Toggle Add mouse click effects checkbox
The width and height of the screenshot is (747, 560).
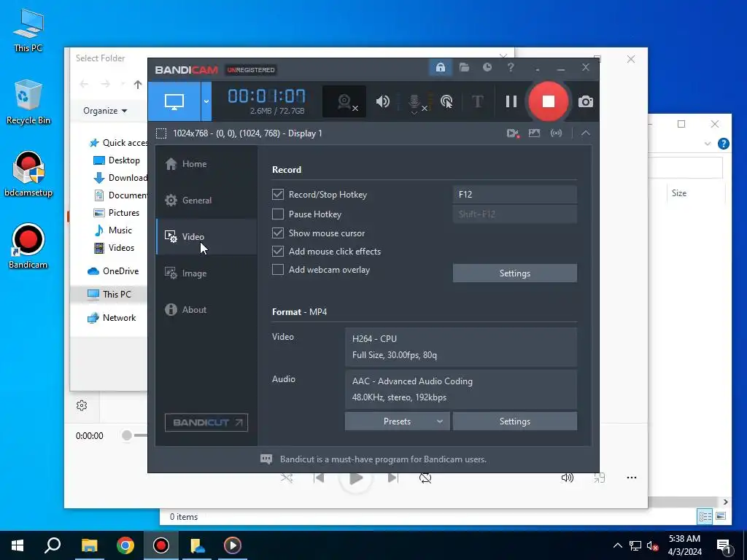[278, 252]
